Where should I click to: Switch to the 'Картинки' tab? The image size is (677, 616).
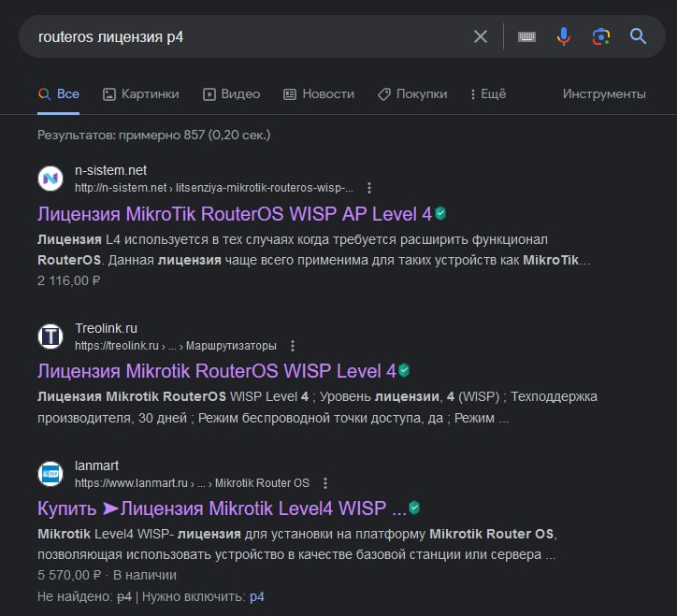pos(141,94)
